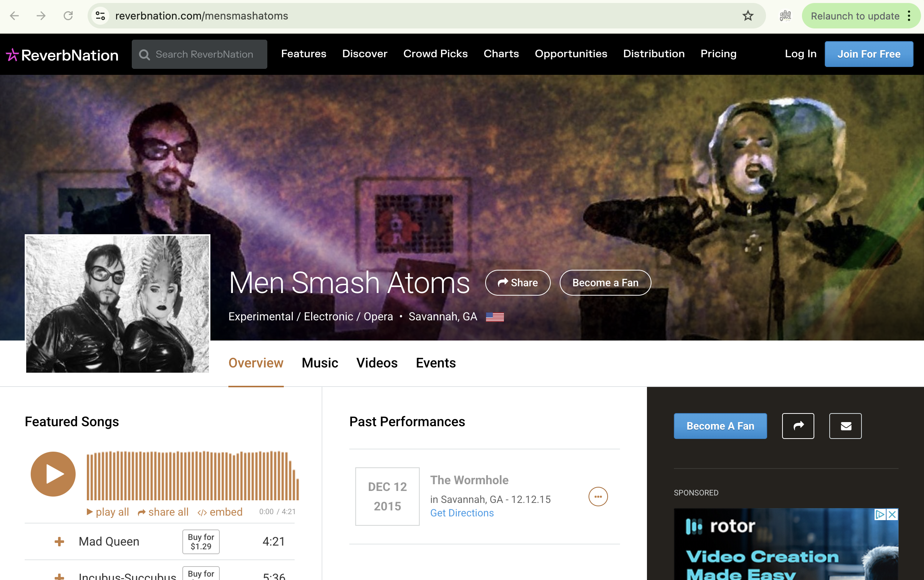Click the Savannah, GA location text
The image size is (924, 580).
click(443, 317)
